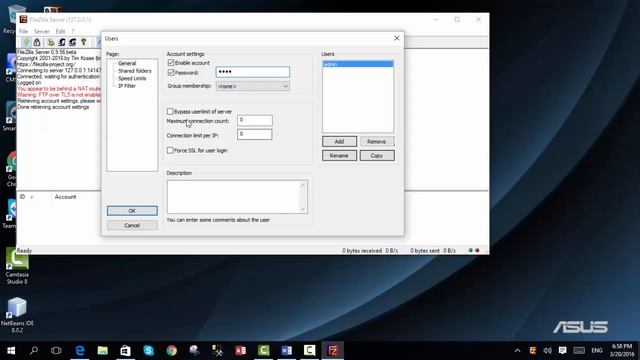Open the Groups editor toolbar icon
The width and height of the screenshot is (640, 360).
click(73, 42)
